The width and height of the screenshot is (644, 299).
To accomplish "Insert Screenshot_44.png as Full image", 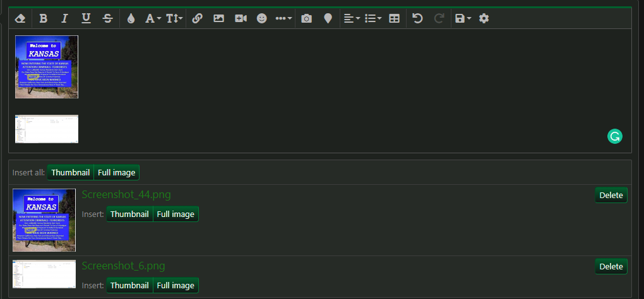I will [x=176, y=214].
